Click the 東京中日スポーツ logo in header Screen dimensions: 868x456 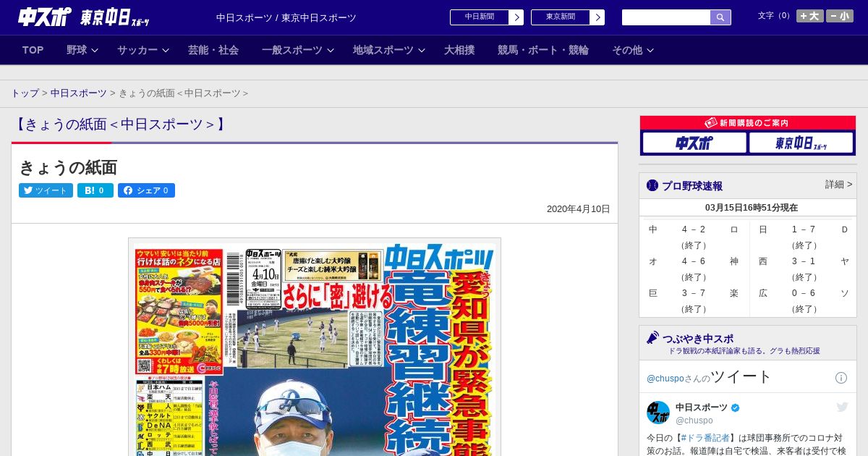[115, 17]
